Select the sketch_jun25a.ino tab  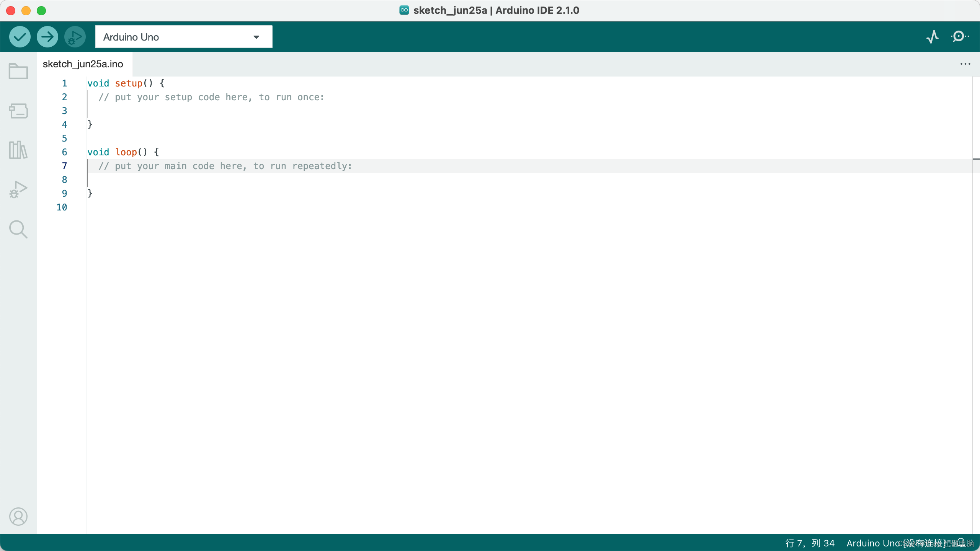83,64
